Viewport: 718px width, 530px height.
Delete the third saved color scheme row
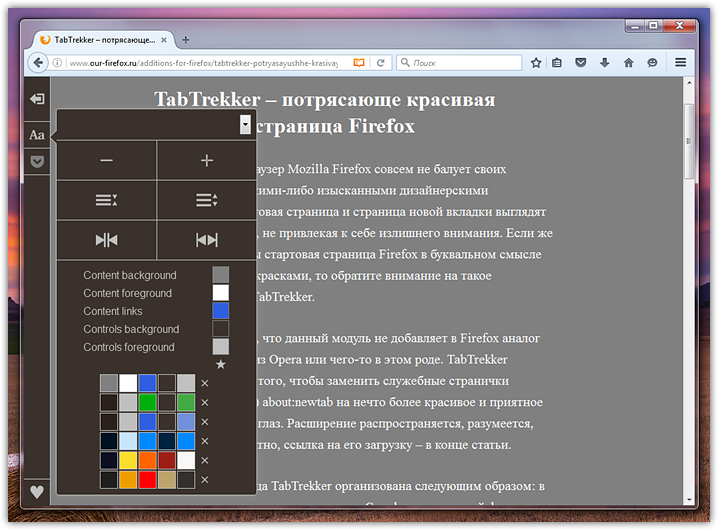pyautogui.click(x=205, y=421)
